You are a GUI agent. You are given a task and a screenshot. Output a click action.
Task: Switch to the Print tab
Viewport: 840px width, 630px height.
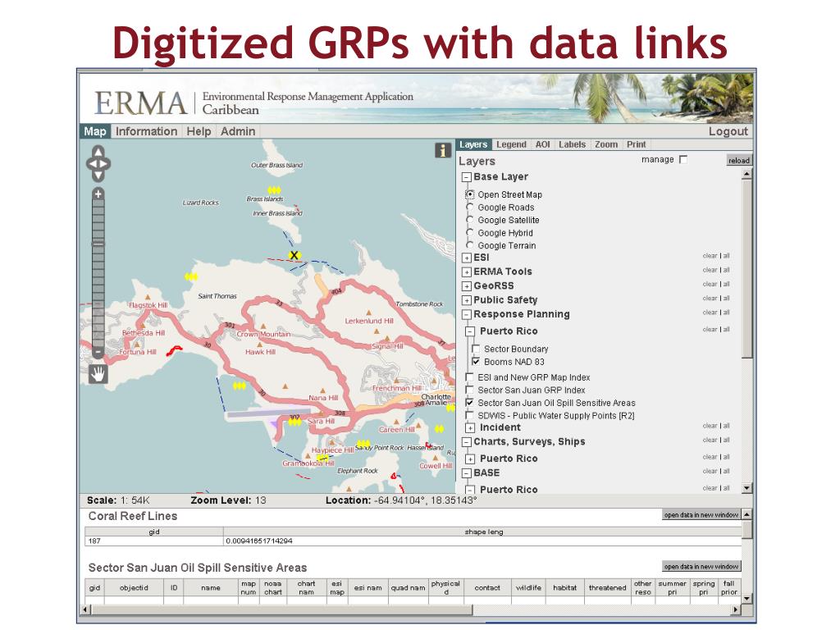pos(637,144)
